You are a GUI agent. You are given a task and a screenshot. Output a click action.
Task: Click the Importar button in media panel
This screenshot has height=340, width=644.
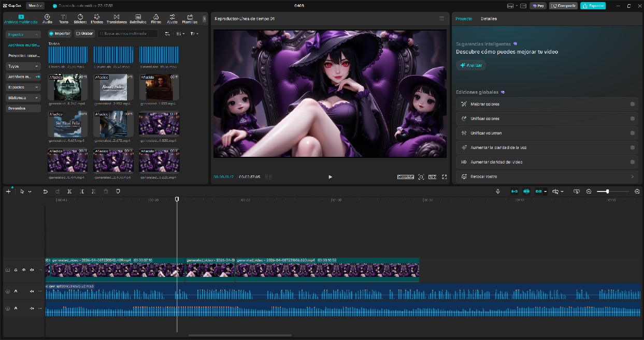click(x=60, y=34)
